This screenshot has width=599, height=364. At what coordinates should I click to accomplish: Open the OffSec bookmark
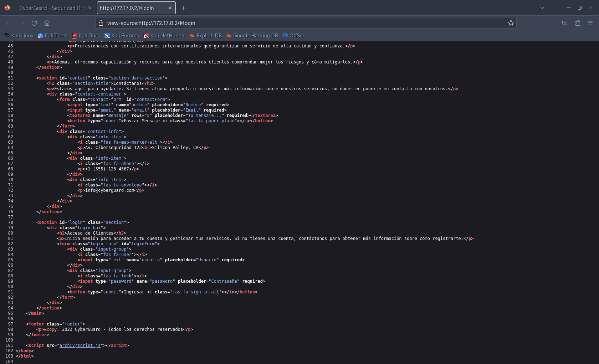pyautogui.click(x=294, y=36)
